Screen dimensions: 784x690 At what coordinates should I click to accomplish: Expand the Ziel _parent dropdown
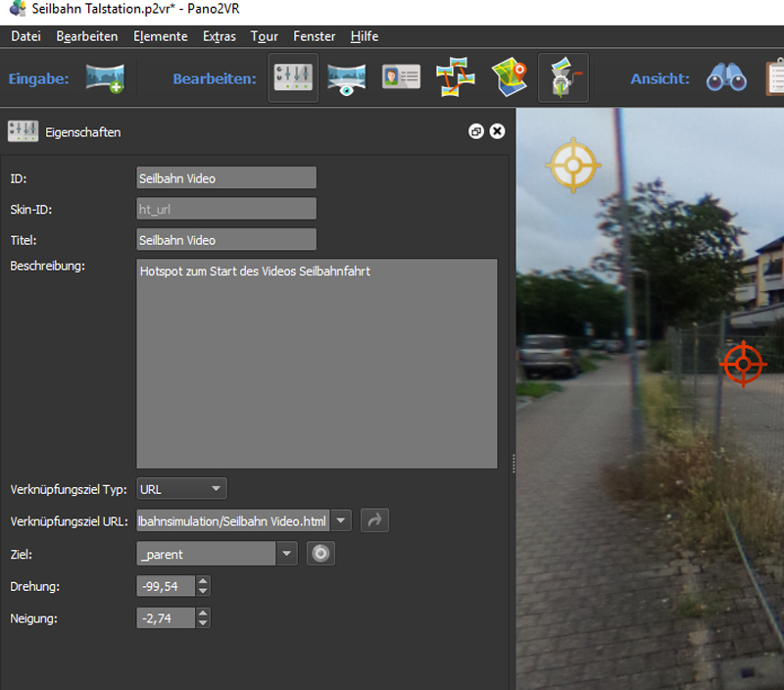286,554
